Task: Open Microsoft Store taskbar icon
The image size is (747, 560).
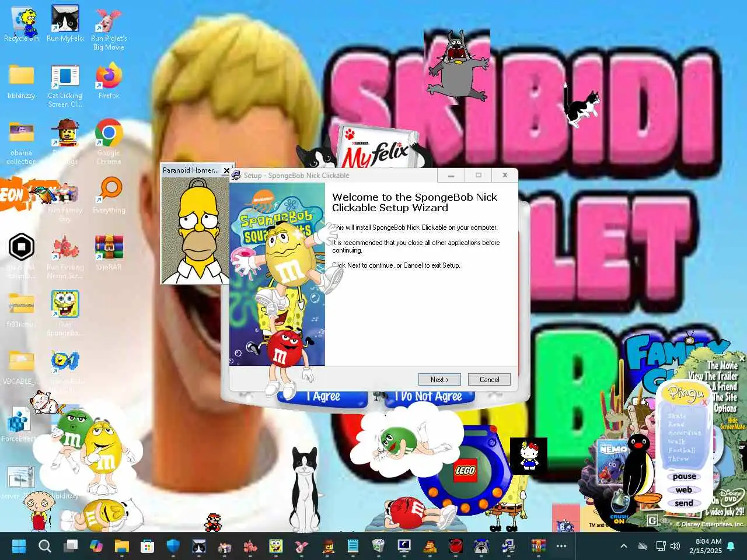Action: click(148, 546)
